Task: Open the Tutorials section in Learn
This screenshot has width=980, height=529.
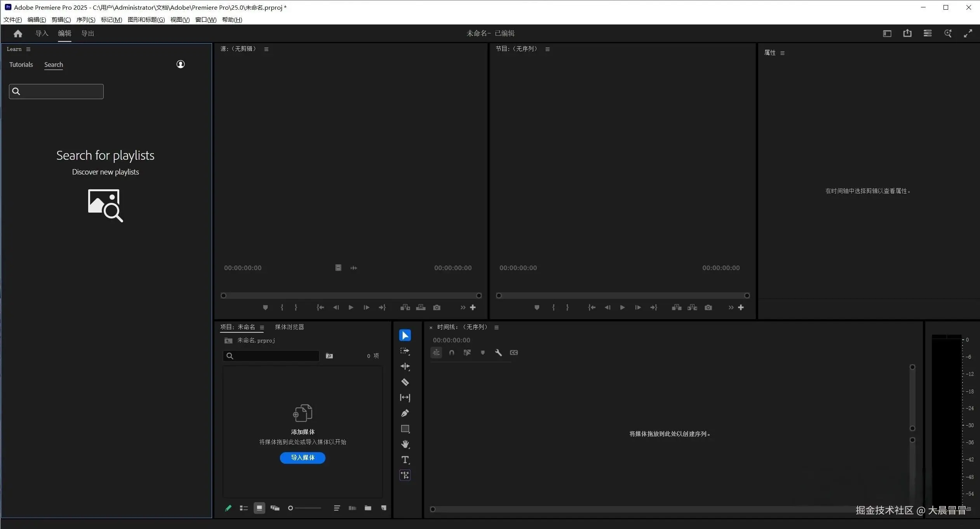Action: pyautogui.click(x=21, y=65)
